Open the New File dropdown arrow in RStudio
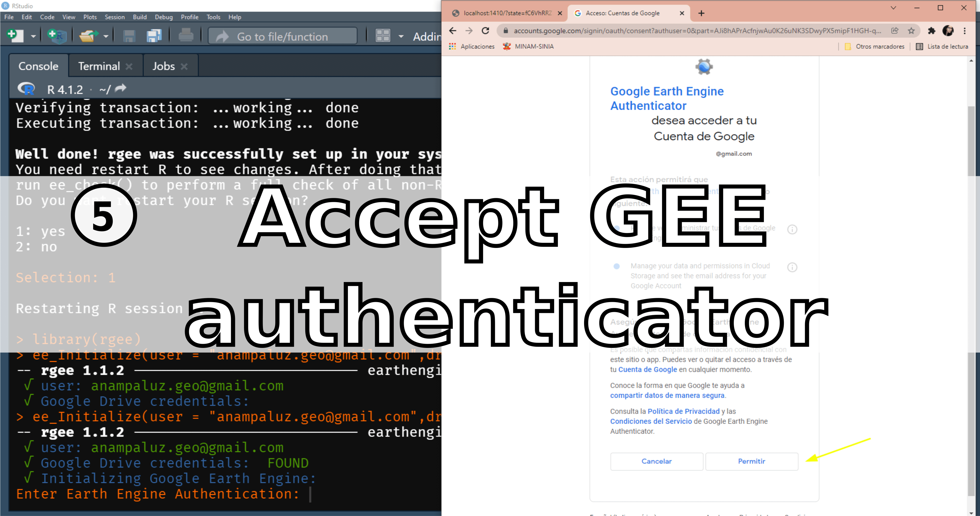Image resolution: width=980 pixels, height=516 pixels. (x=34, y=37)
